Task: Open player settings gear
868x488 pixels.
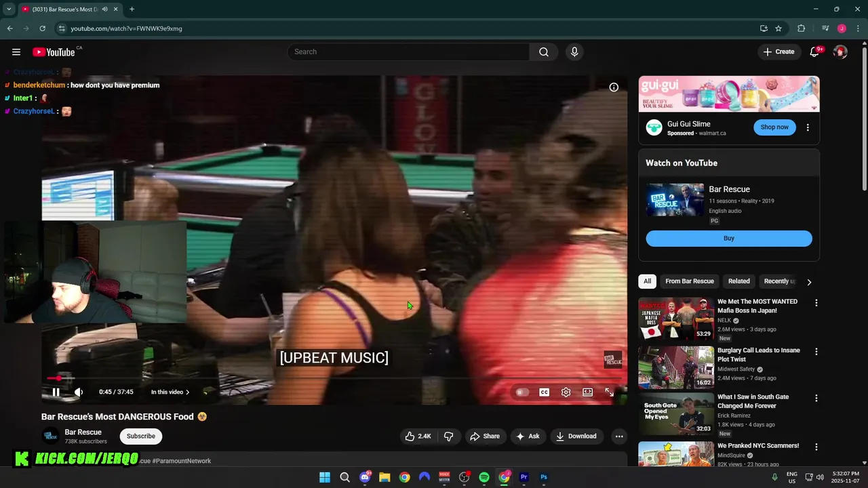Action: pyautogui.click(x=566, y=392)
